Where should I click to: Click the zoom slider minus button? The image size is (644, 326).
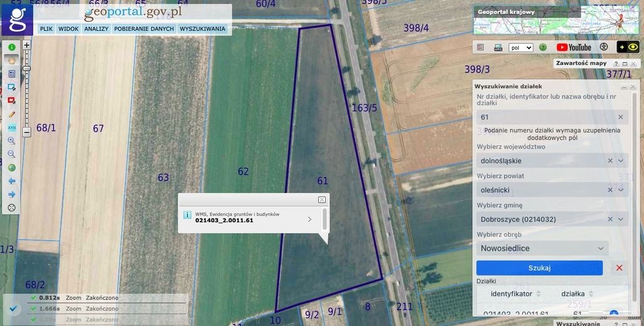coord(26,132)
